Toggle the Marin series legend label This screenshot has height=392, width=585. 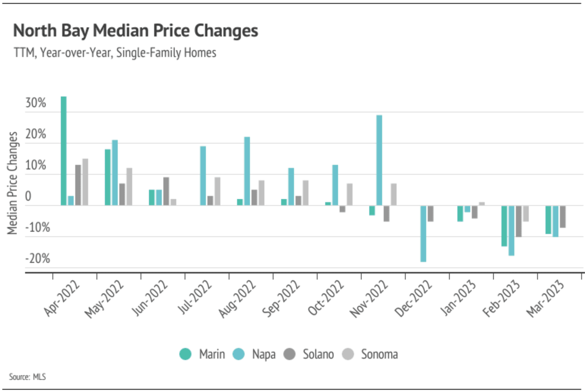click(x=212, y=354)
